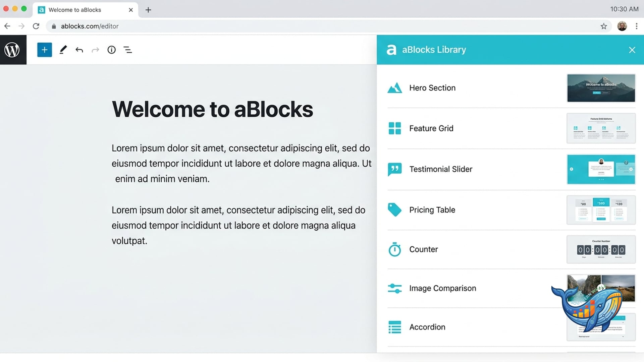Click the 10:30 AM clock
Image resolution: width=644 pixels, height=362 pixels.
pyautogui.click(x=624, y=9)
